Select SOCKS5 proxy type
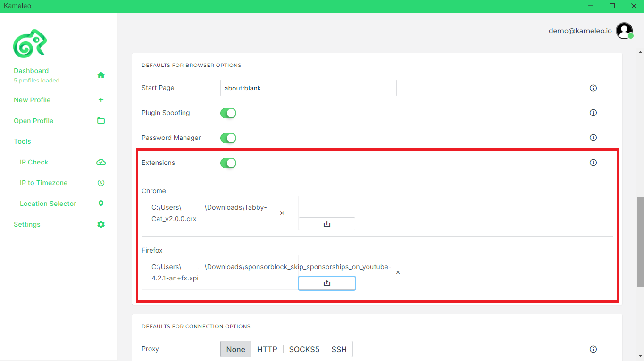Image resolution: width=644 pixels, height=361 pixels. click(x=304, y=349)
